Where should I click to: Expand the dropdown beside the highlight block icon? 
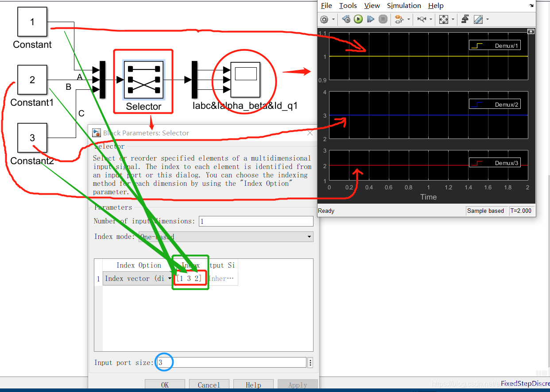[408, 19]
